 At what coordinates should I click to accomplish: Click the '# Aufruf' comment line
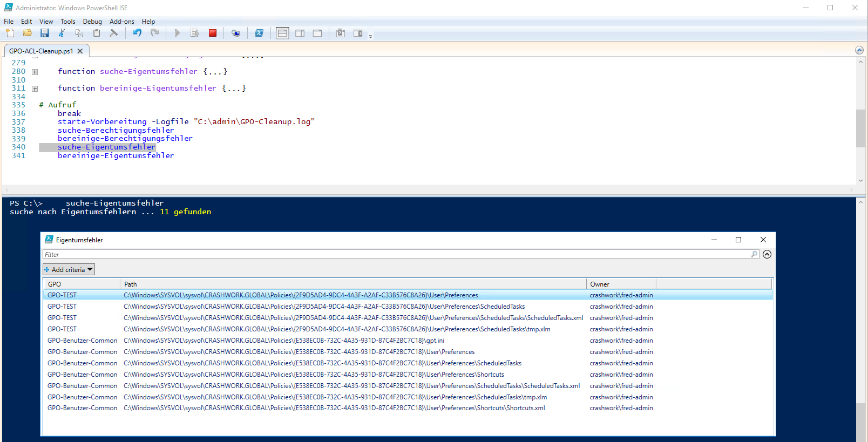pyautogui.click(x=58, y=105)
